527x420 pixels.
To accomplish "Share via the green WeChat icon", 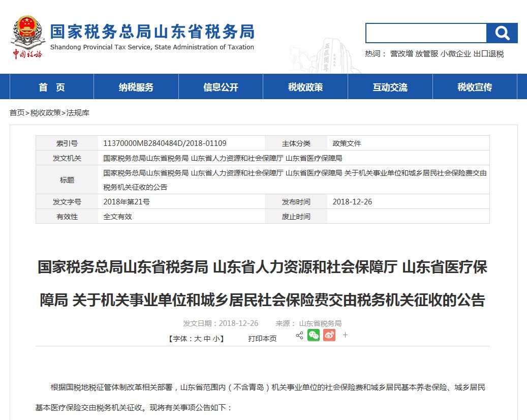I will (314, 335).
